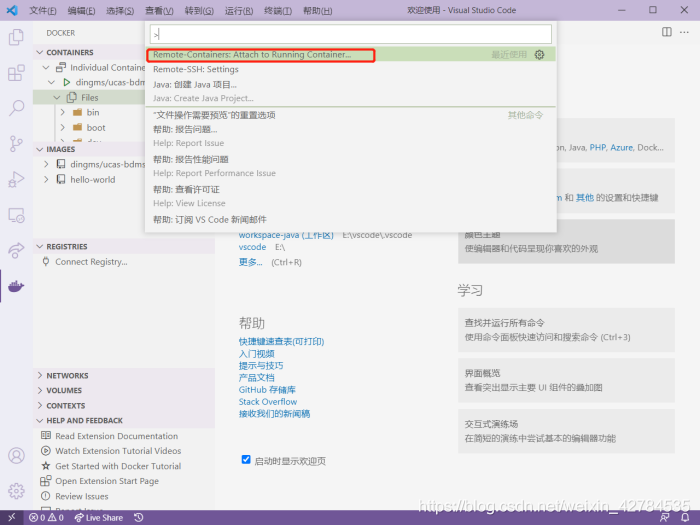The width and height of the screenshot is (700, 525).
Task: Open the GitHub 存储库 link
Action: [267, 390]
